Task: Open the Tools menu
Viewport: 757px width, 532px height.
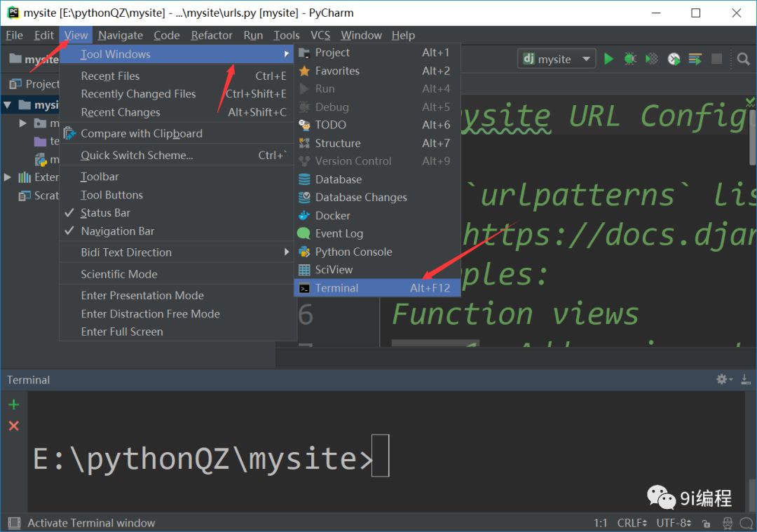Action: pos(286,35)
